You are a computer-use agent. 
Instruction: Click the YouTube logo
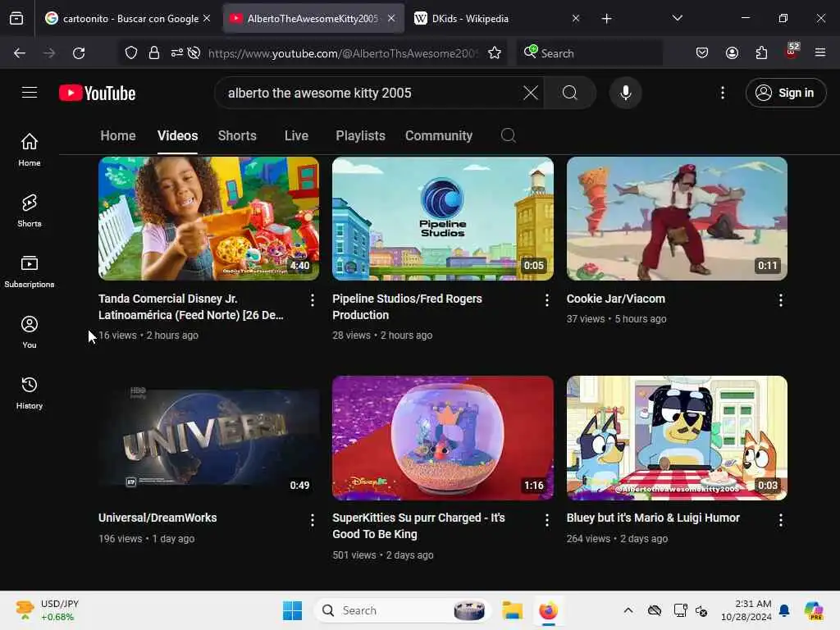pyautogui.click(x=97, y=94)
